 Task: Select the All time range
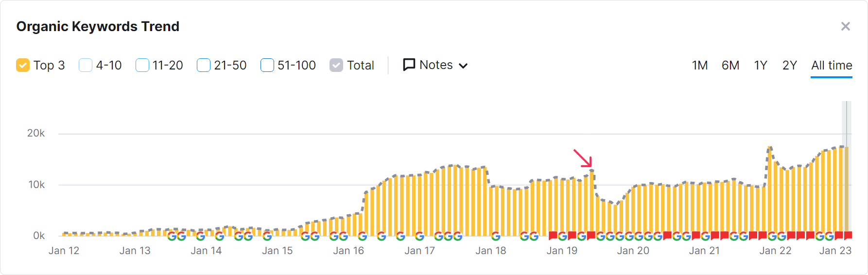coord(831,65)
